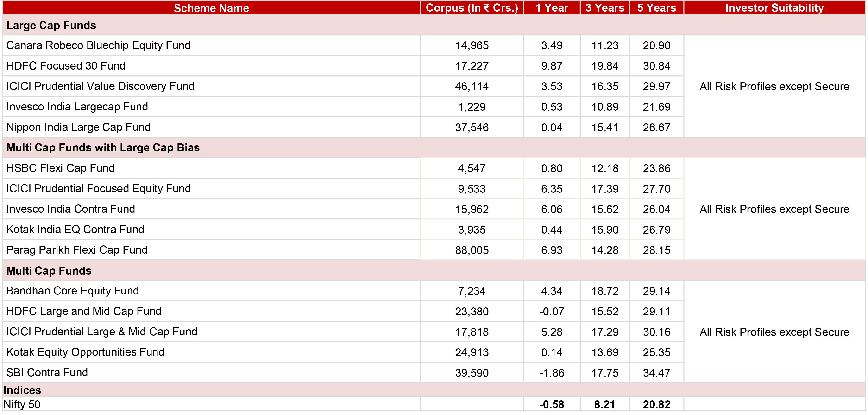Select 1 Year return -1.86
Screen dimensions: 868x415
pos(552,373)
